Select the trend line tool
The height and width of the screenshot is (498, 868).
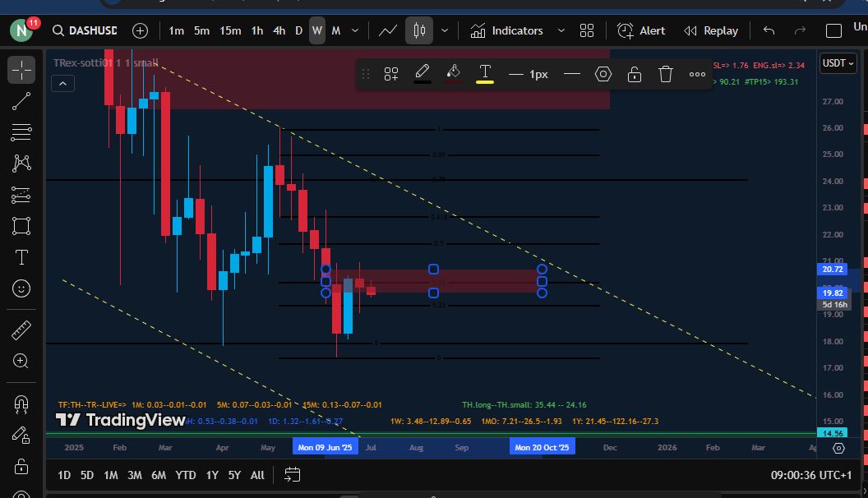(21, 101)
